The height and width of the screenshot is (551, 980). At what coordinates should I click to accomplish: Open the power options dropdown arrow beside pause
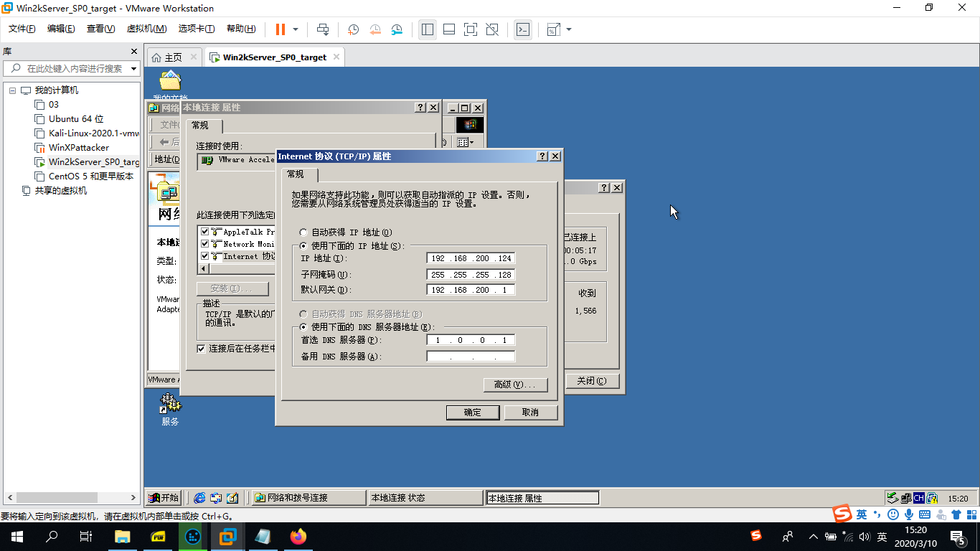click(x=296, y=29)
